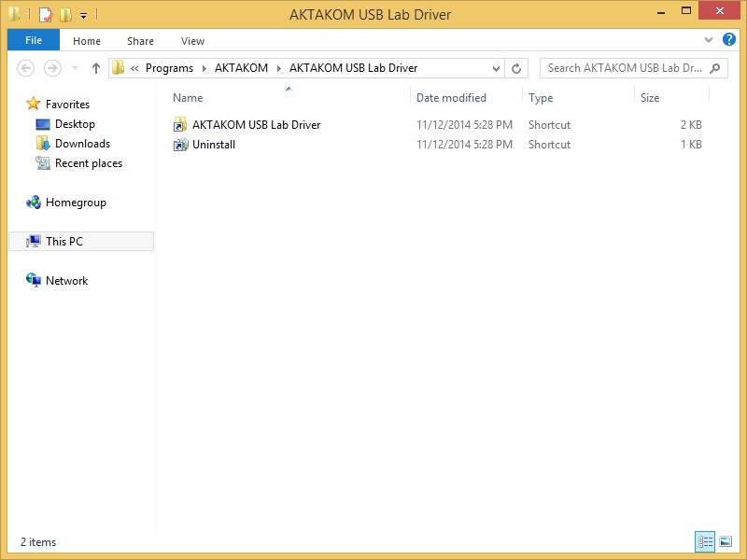
Task: Click the Properties quick access icon
Action: [x=45, y=15]
